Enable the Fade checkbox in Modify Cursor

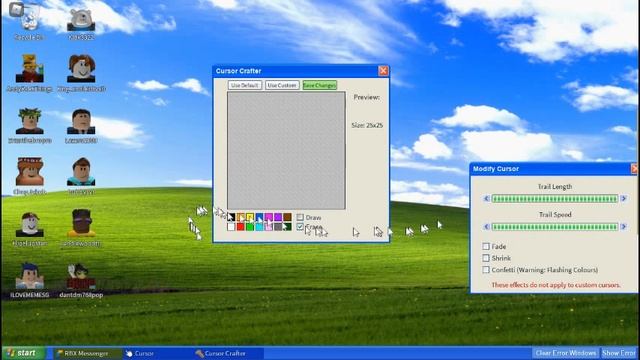coord(486,247)
